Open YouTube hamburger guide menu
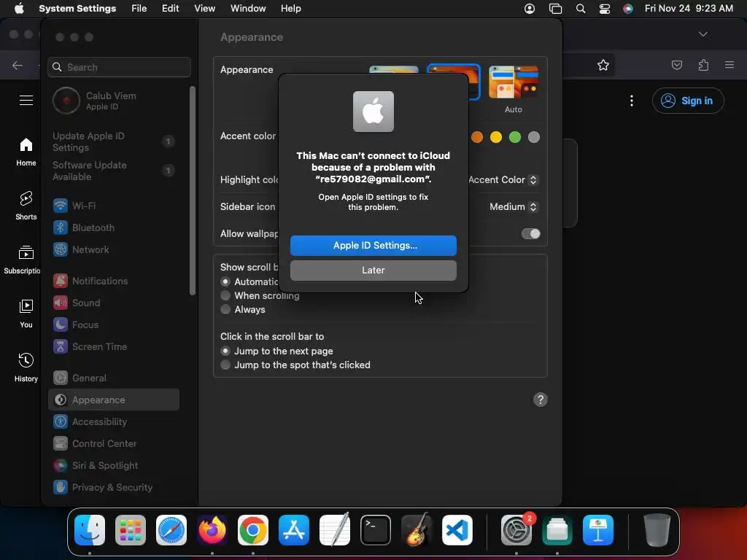Viewport: 747px width, 560px height. click(26, 101)
